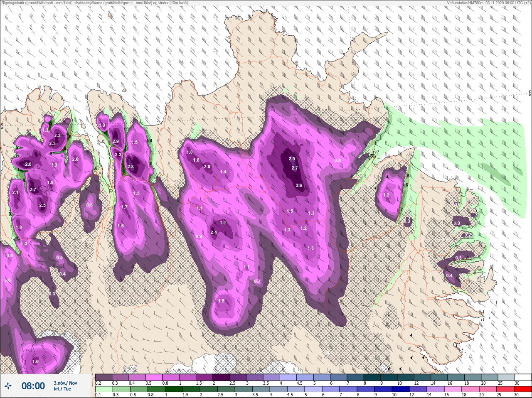Click the "Þri./ Tue" weekday label

click(x=62, y=389)
